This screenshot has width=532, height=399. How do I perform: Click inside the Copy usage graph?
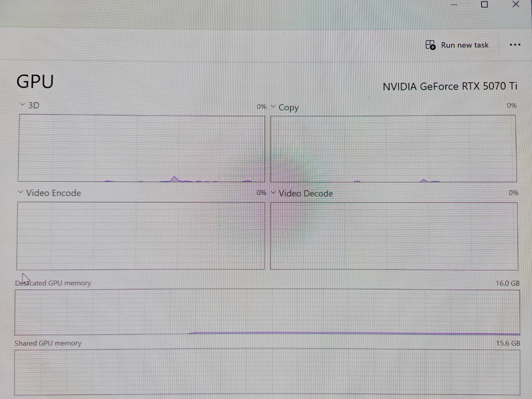click(x=393, y=149)
